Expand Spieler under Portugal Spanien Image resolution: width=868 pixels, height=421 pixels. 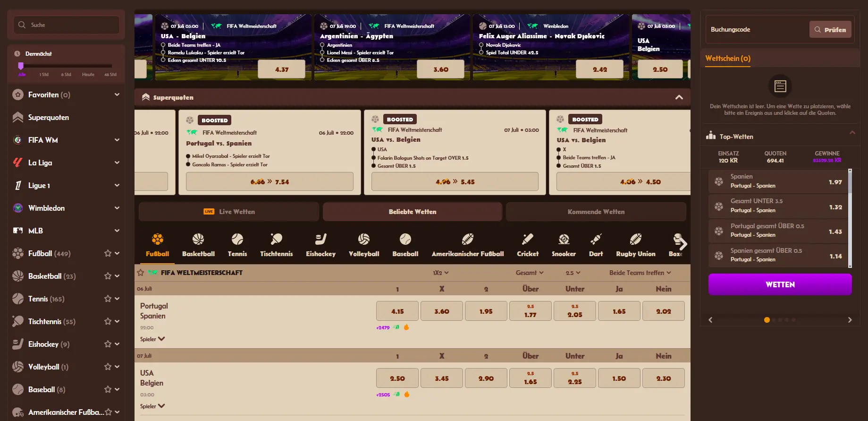pos(152,339)
